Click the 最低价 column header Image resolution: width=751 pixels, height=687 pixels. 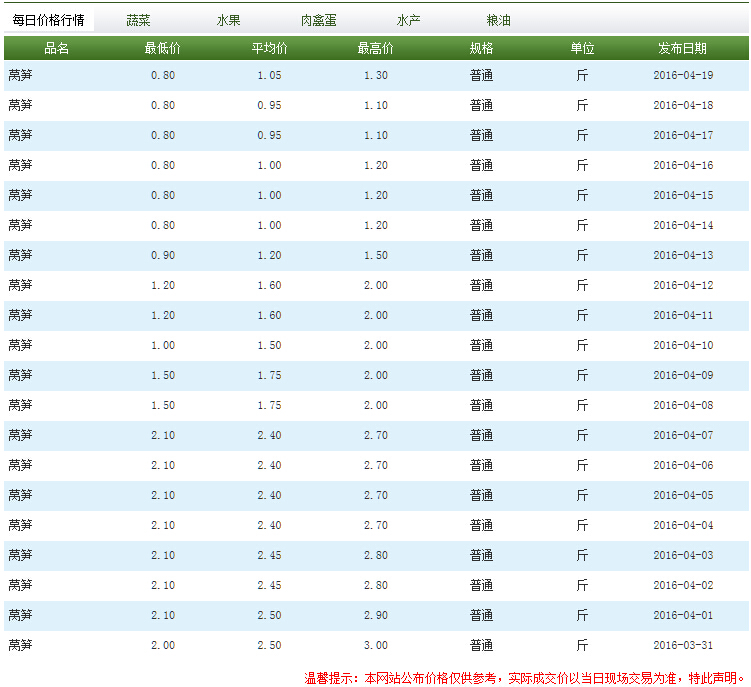click(163, 48)
